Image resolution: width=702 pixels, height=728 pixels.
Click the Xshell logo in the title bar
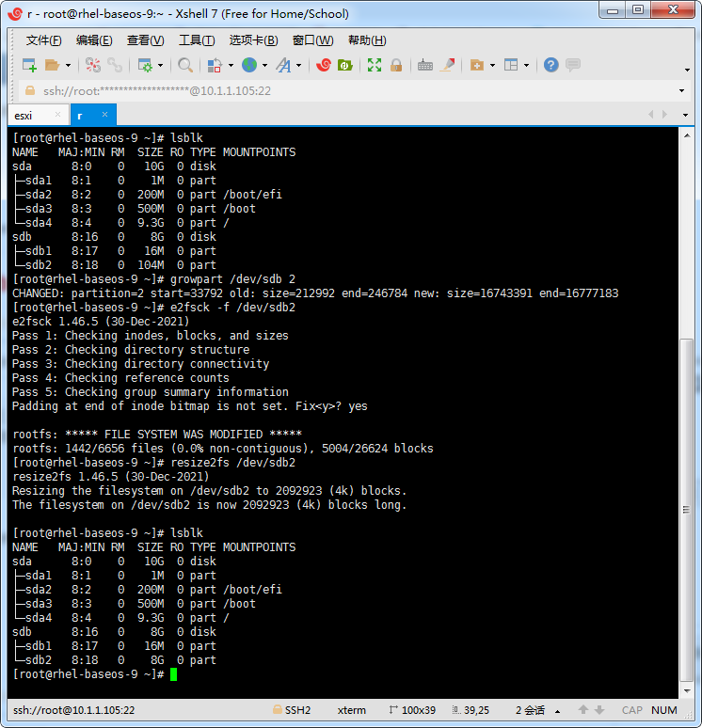pyautogui.click(x=15, y=13)
